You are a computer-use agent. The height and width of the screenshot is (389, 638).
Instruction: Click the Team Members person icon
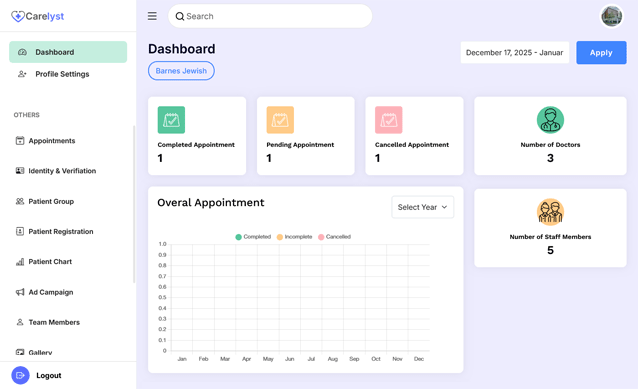20,322
